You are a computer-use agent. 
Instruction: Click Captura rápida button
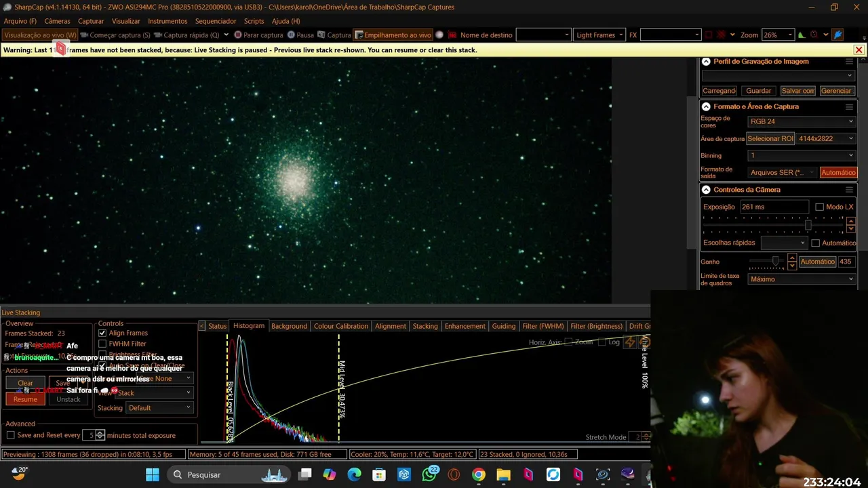coord(186,35)
